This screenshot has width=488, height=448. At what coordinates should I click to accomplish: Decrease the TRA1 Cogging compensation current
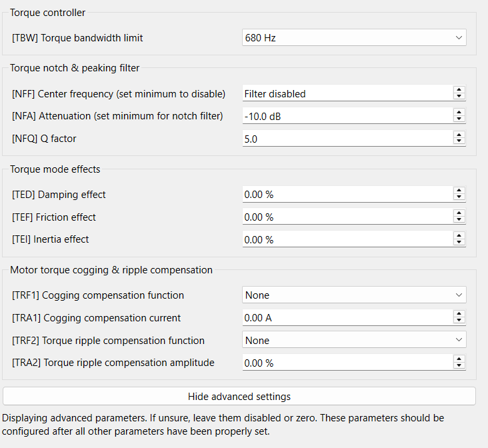tap(459, 321)
